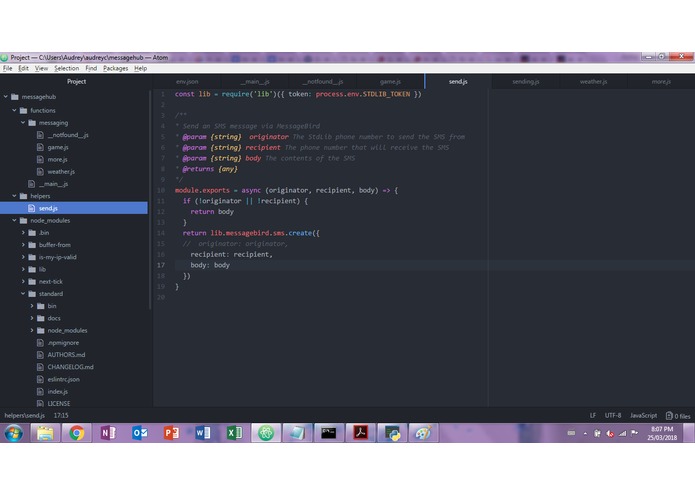Screen dimensions: 695x494
Task: Open the Packages menu
Action: point(115,68)
